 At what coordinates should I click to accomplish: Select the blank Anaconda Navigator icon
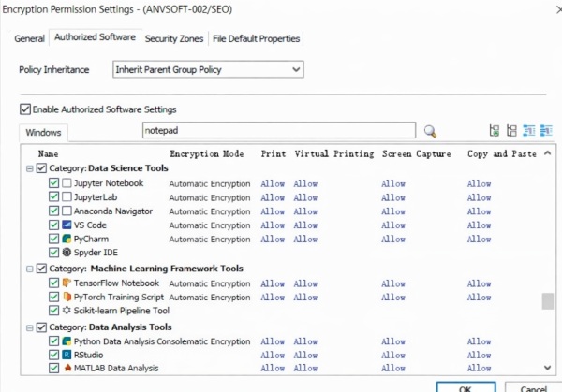(67, 211)
